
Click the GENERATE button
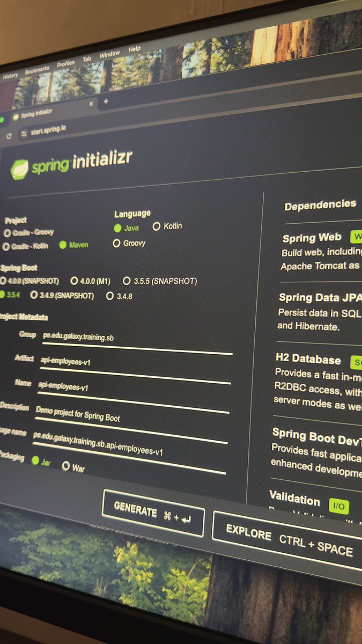[x=153, y=514]
